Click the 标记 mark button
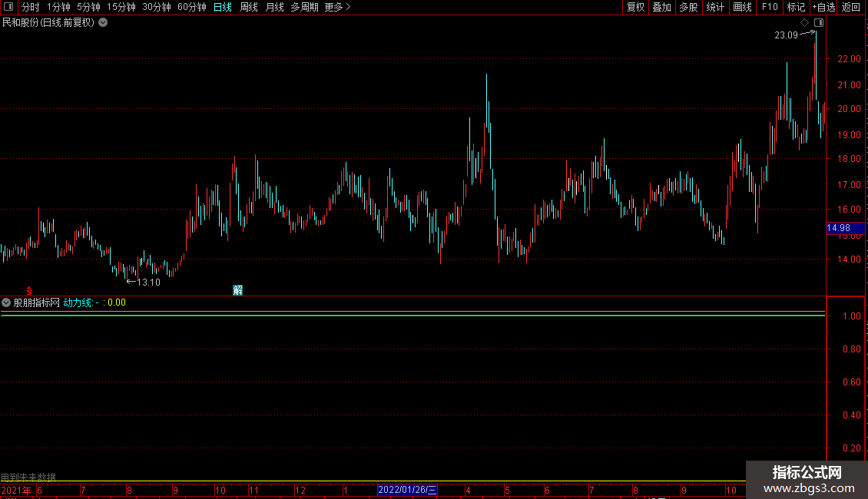Screen dimensions: 868x499 [796, 7]
